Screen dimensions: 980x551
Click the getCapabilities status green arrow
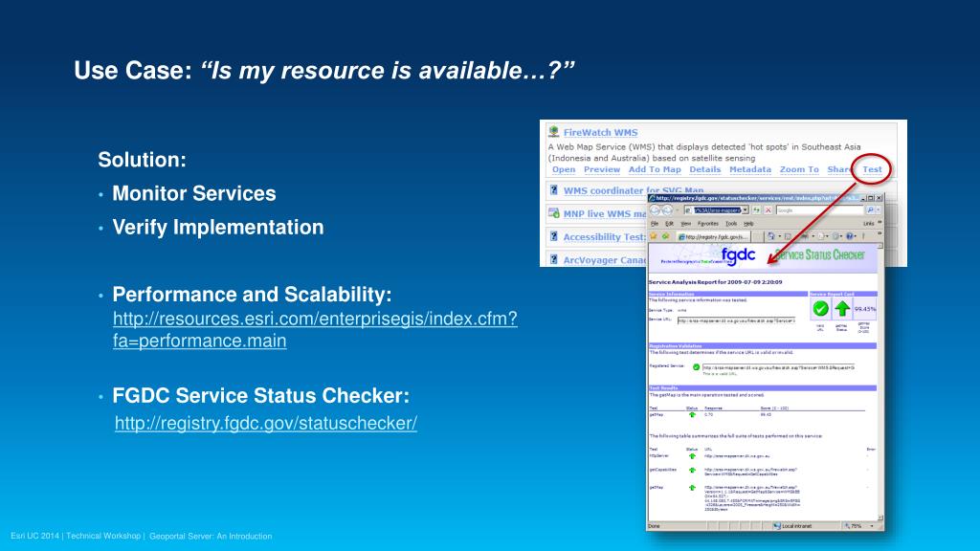692,470
